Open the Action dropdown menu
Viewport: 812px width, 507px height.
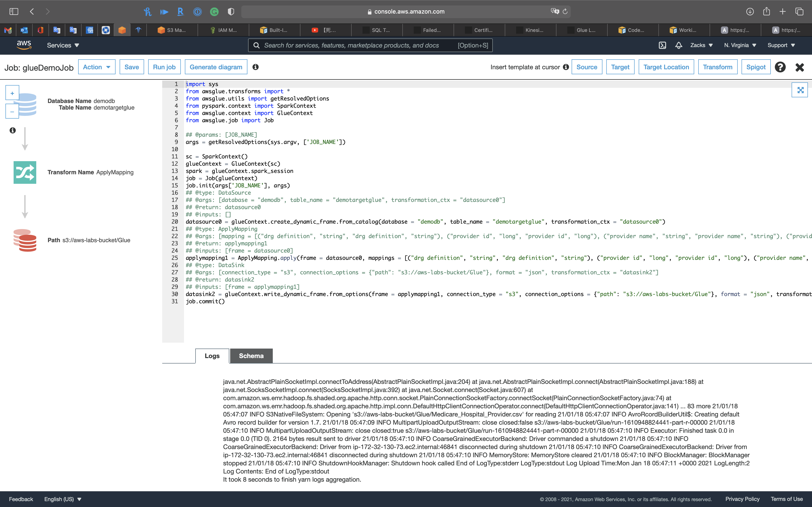click(97, 67)
